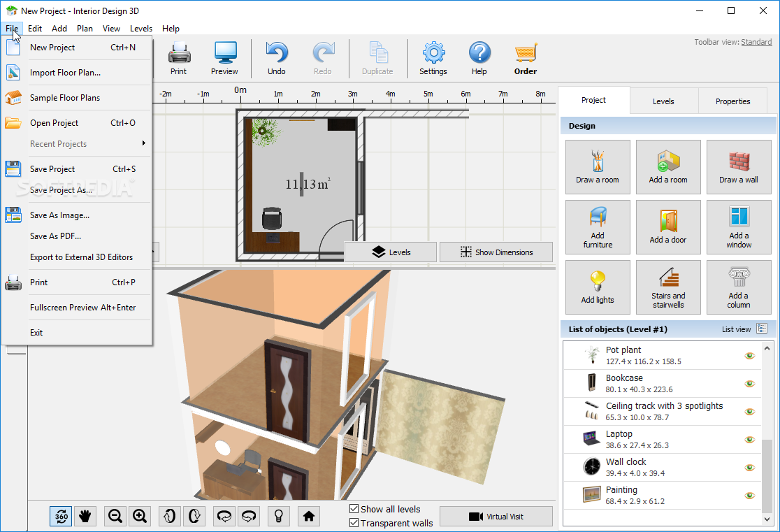This screenshot has height=532, width=780.
Task: Reset view with home icon
Action: click(309, 516)
